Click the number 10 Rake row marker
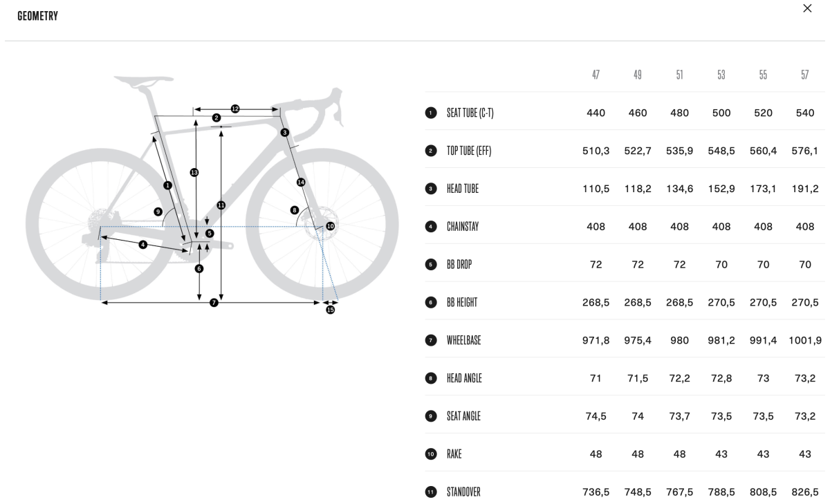 click(x=431, y=454)
